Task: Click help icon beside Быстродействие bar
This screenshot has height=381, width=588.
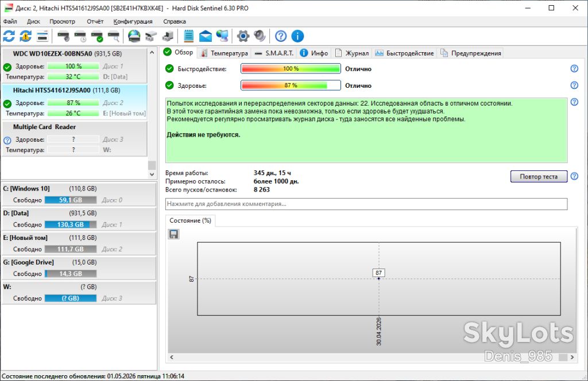Action: [x=574, y=68]
